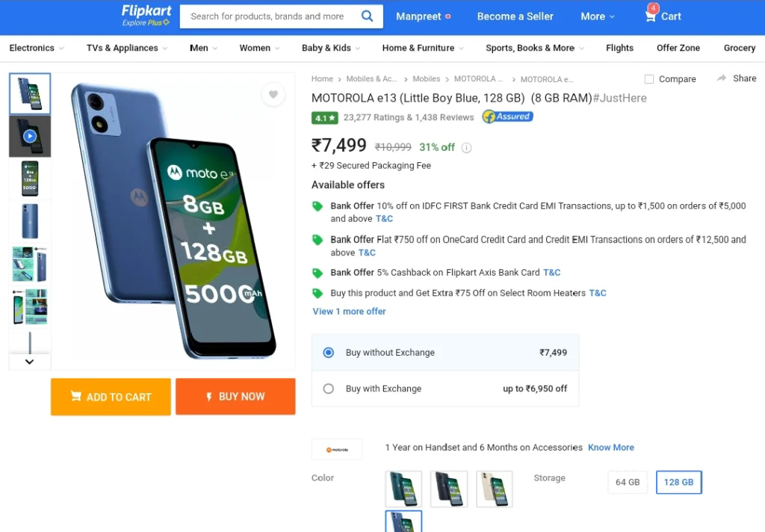Expand the Electronics category menu
The image size is (765, 532).
[x=37, y=48]
